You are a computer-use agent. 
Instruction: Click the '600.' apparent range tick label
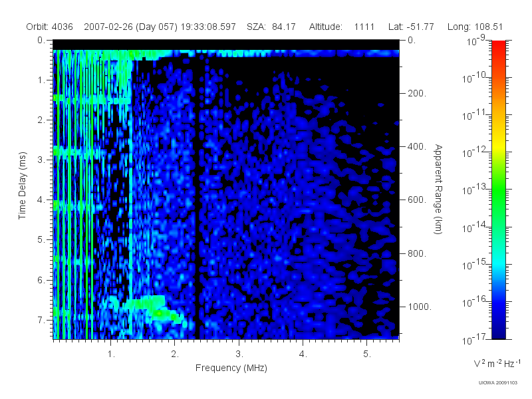click(x=417, y=200)
